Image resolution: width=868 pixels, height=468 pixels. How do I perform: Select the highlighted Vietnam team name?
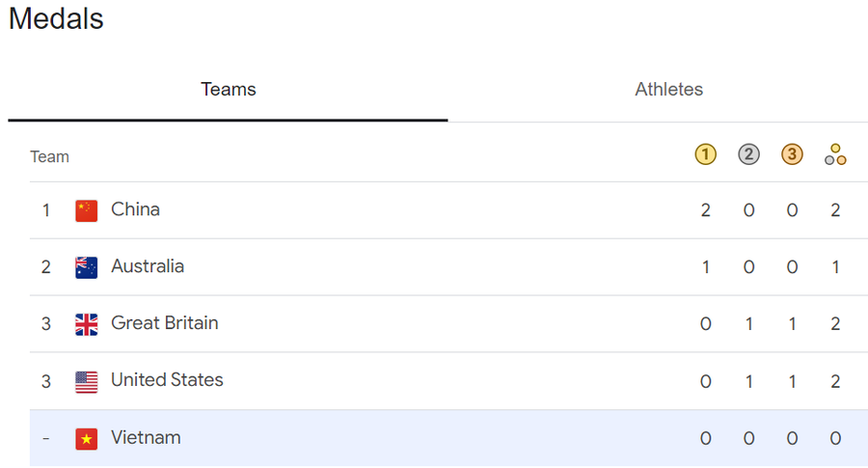pos(146,437)
